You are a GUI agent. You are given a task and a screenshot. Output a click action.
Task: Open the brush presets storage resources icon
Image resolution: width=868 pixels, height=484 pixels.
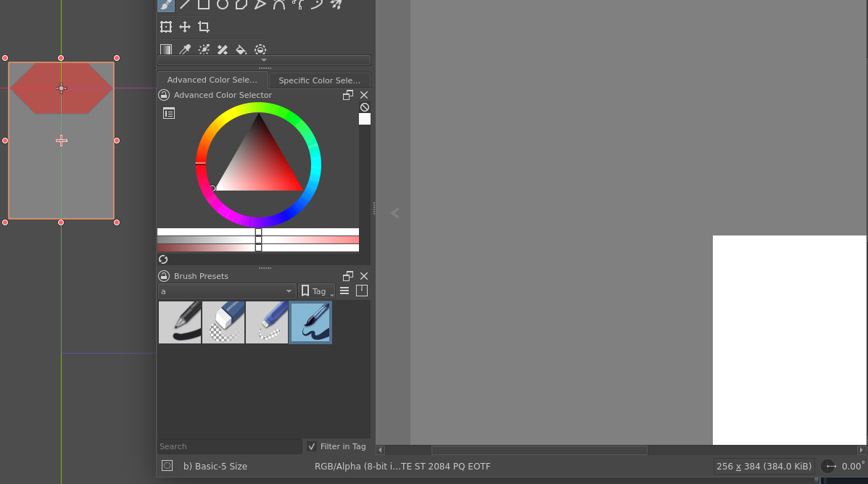(361, 291)
